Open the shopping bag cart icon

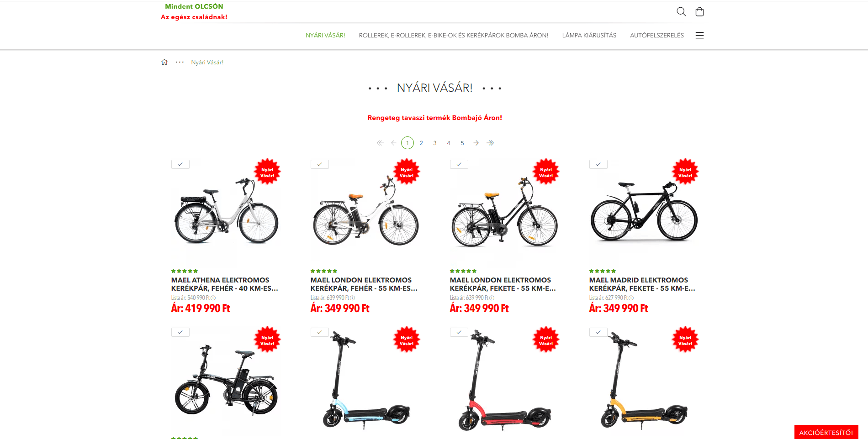coord(699,12)
